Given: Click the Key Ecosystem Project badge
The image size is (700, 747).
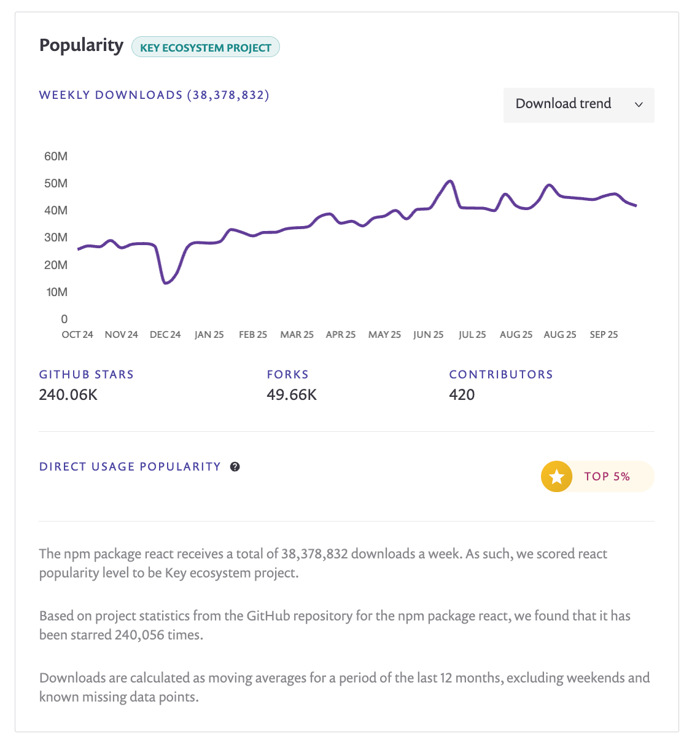Looking at the screenshot, I should coord(206,48).
